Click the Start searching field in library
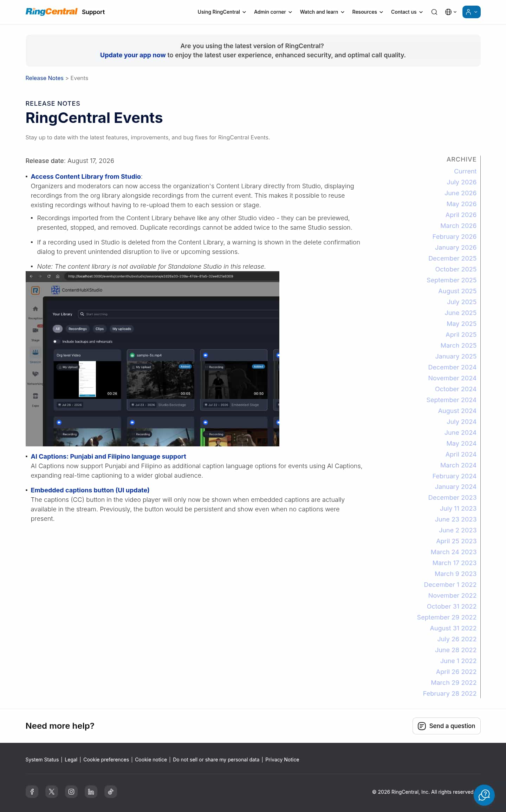The width and height of the screenshot is (506, 812). click(x=179, y=314)
